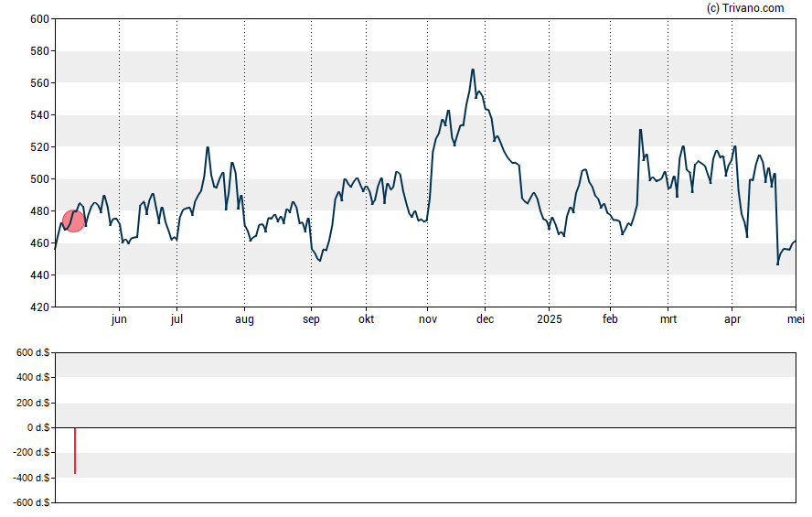
Task: Click the 'feb' month label
Action: [610, 319]
